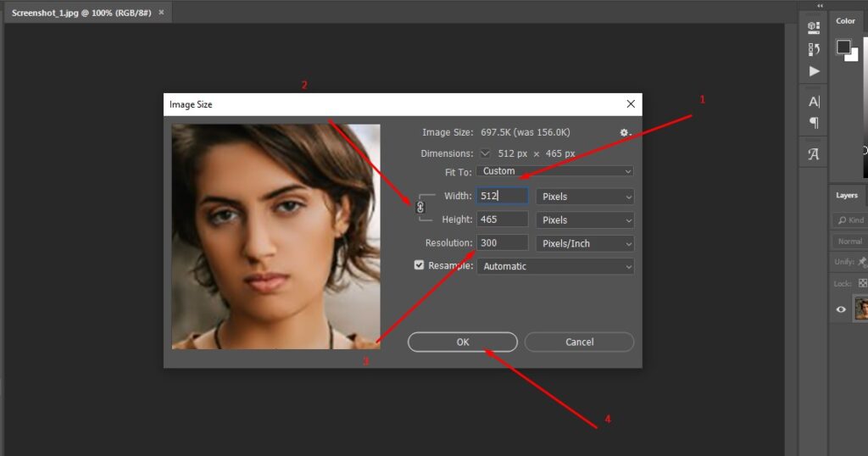This screenshot has height=456, width=868.
Task: Click Cancel in the Image Size dialog
Action: click(x=579, y=342)
